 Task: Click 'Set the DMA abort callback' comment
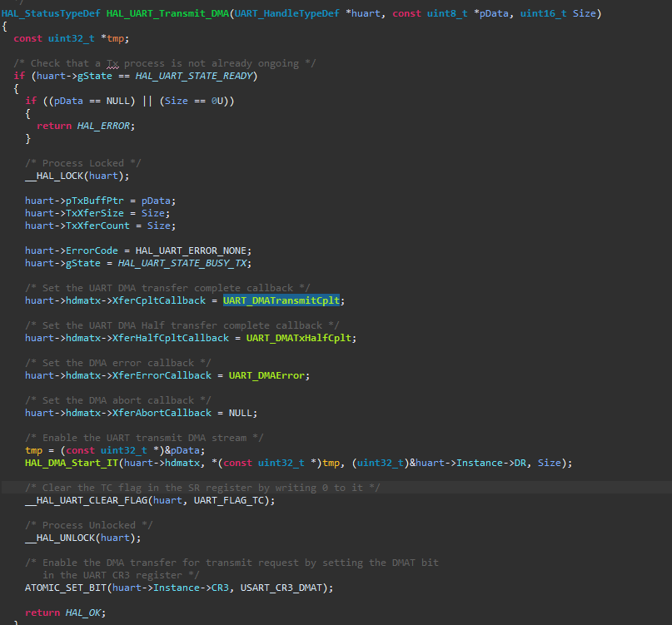[x=118, y=400]
